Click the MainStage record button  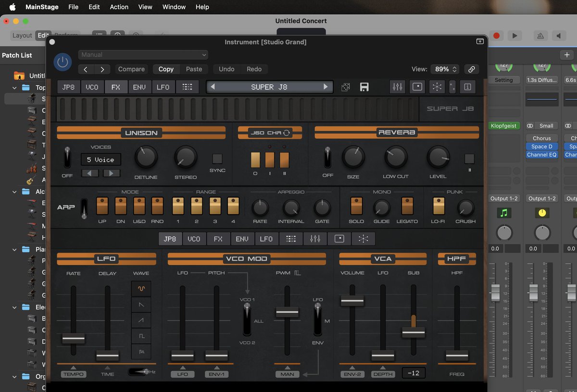[x=497, y=36]
